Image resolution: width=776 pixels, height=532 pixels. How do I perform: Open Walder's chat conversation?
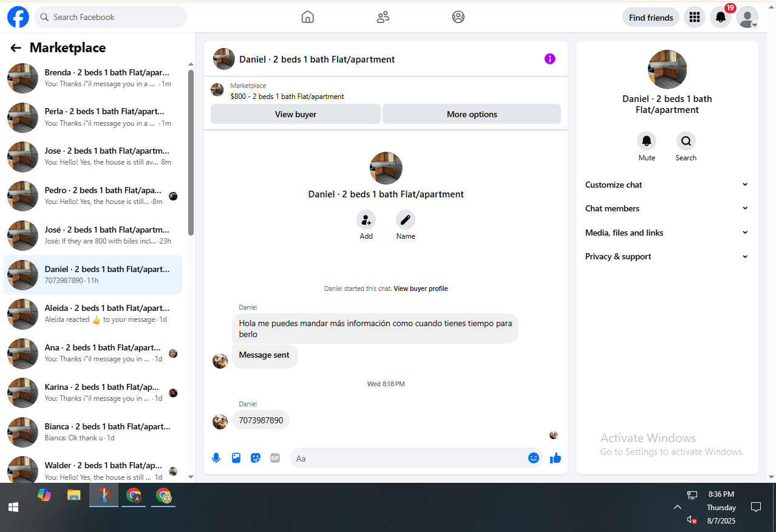click(93, 468)
